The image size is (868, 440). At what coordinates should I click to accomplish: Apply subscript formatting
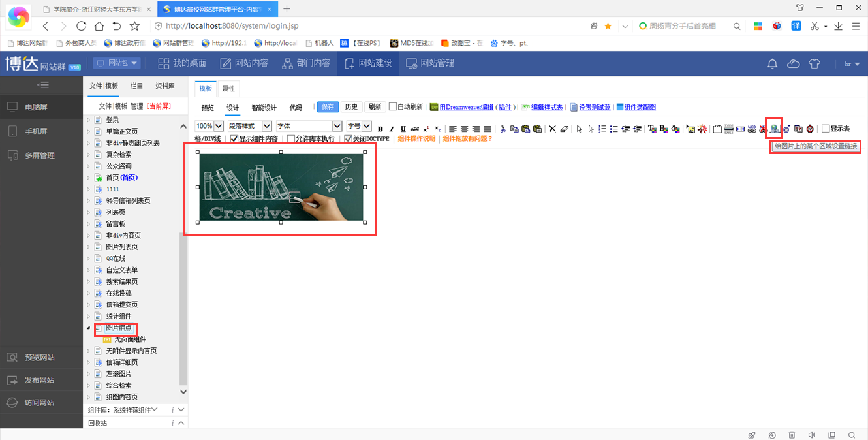coord(437,129)
